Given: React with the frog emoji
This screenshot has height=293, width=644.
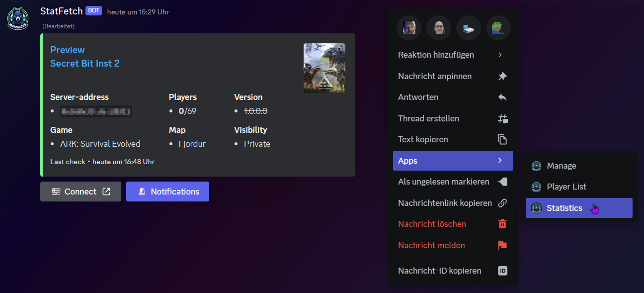Looking at the screenshot, I should click(498, 28).
